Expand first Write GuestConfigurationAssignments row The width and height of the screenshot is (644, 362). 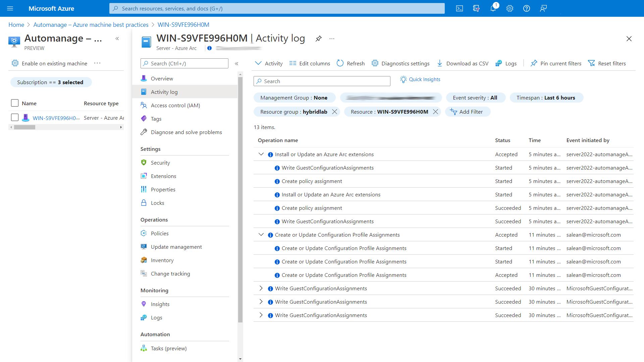(261, 288)
